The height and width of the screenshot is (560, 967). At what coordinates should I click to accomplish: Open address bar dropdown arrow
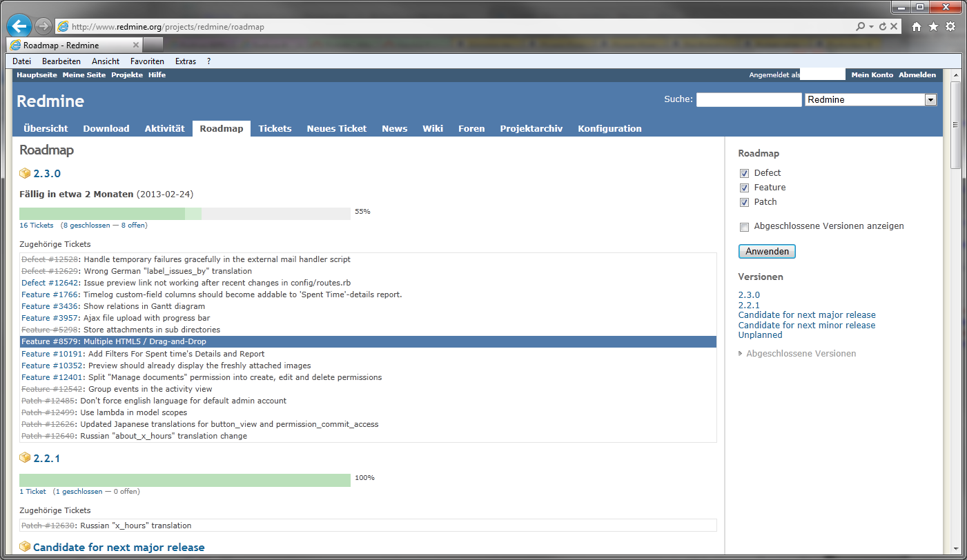872,26
